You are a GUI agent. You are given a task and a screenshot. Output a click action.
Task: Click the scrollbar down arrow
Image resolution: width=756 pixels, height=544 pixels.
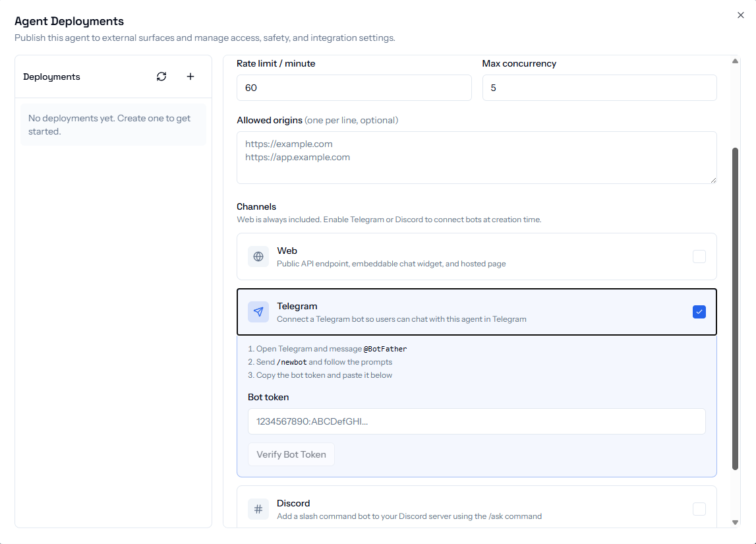(x=736, y=522)
